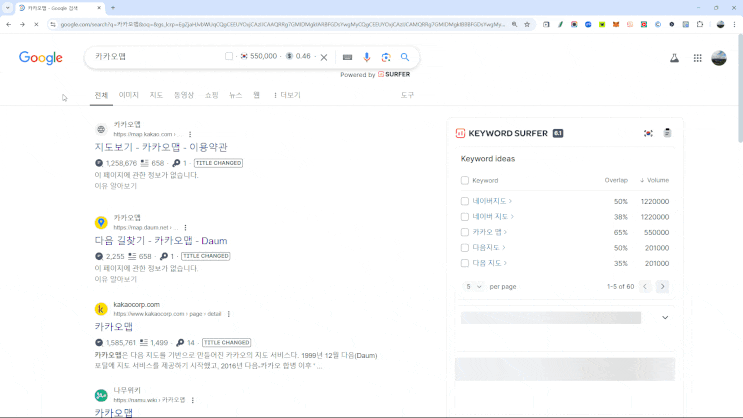Check the 카카오 맵 keyword checkbox

point(465,232)
